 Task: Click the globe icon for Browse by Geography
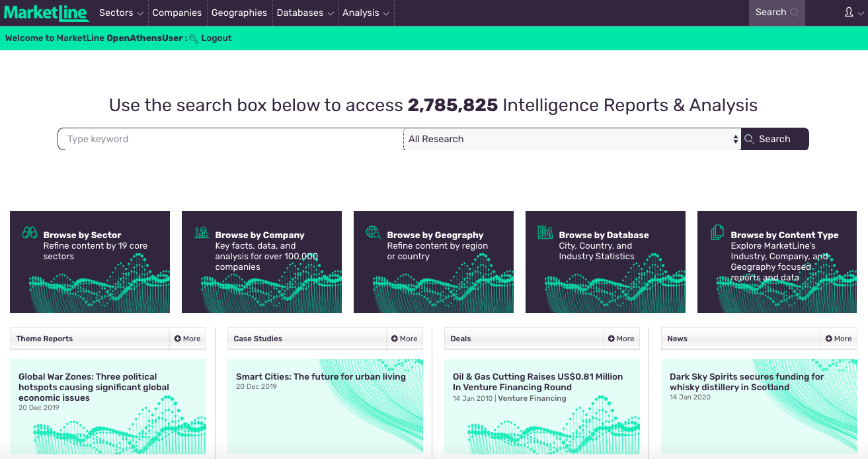click(374, 232)
